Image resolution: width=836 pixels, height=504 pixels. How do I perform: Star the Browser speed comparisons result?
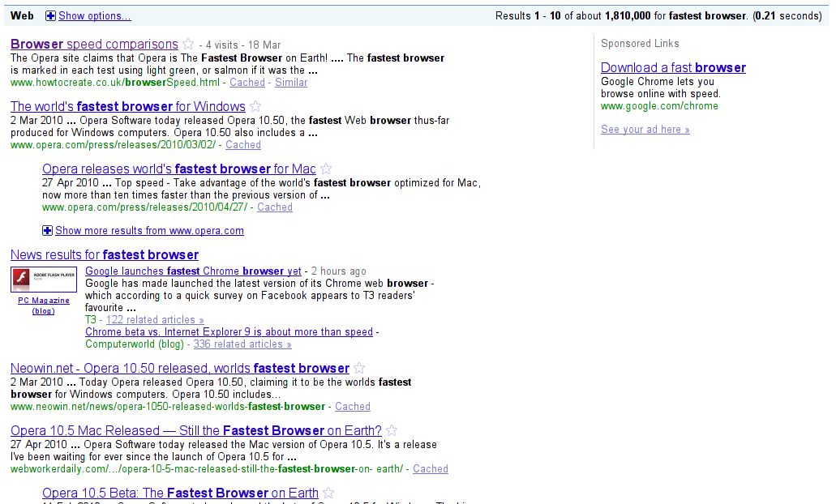[188, 44]
